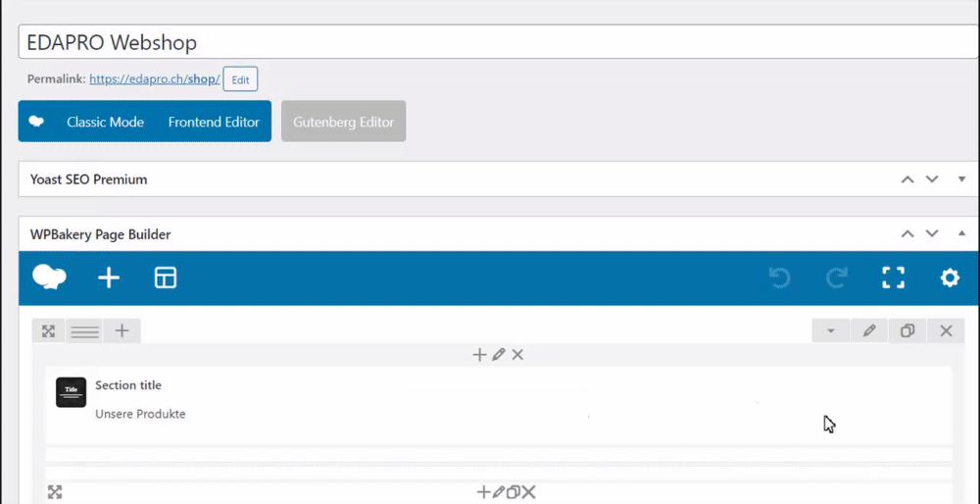The height and width of the screenshot is (504, 980).
Task: Click the permalink Edit button
Action: (x=241, y=80)
